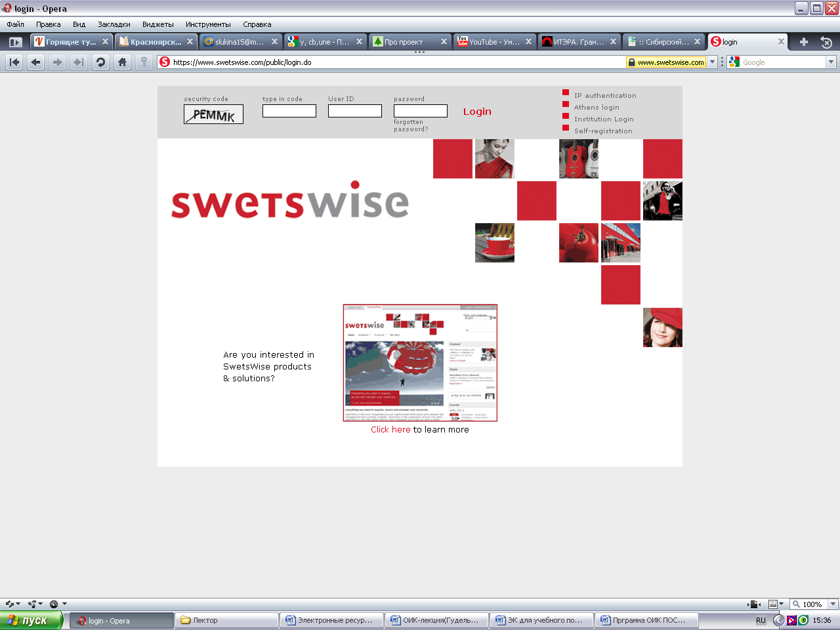
Task: Expand the address bar history dropdown
Action: (713, 62)
